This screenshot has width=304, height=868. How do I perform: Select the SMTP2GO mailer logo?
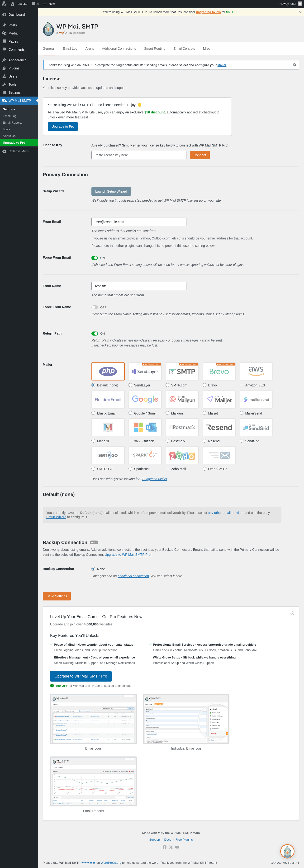click(108, 455)
